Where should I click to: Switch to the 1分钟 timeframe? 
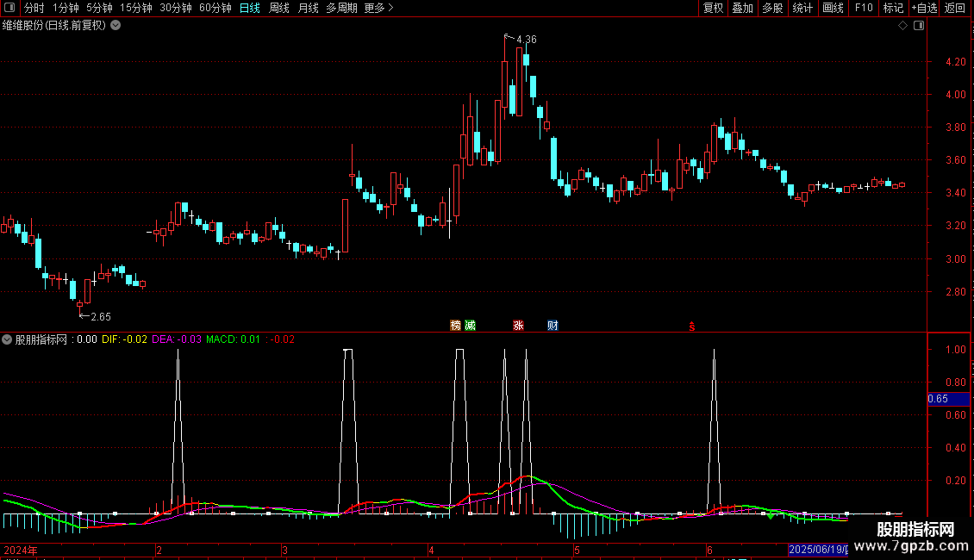(x=66, y=8)
